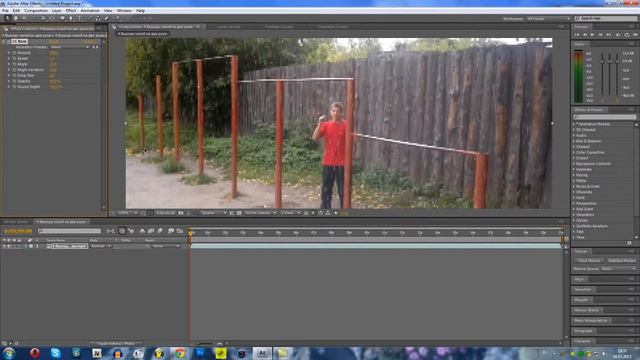Click the Track Motion button
This screenshot has width=640, height=360.
[589, 260]
